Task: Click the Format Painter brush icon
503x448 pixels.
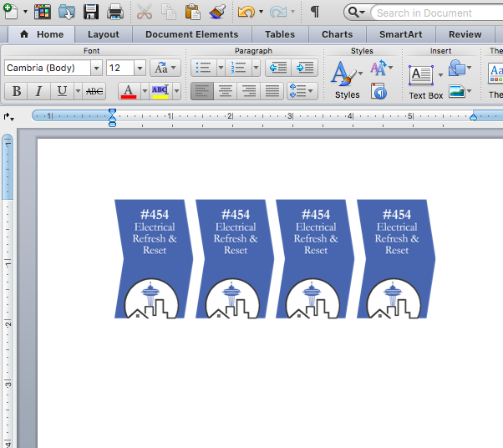Action: [x=216, y=12]
